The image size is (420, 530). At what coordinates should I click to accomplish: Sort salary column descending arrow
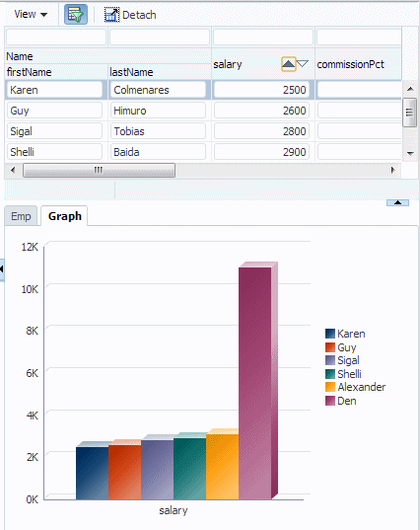click(x=303, y=63)
